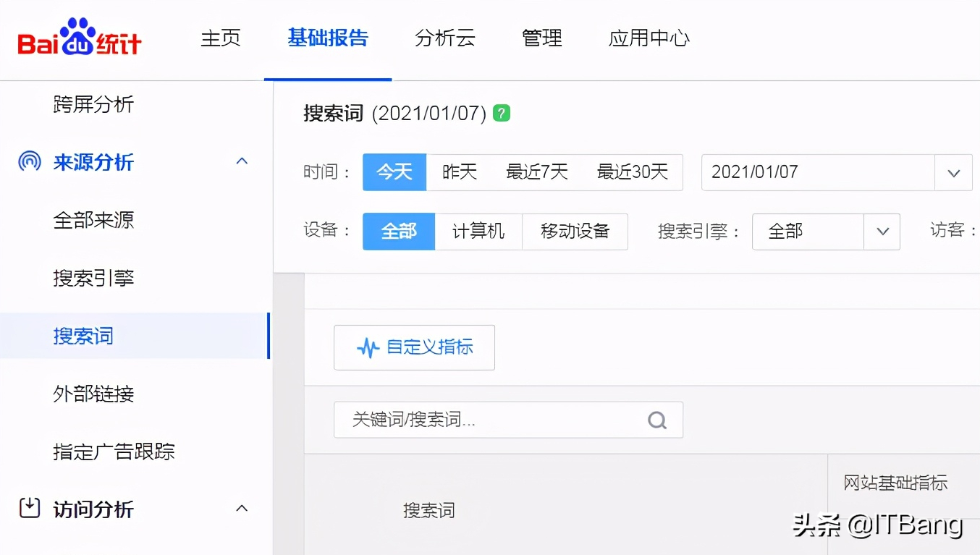Click the search magnifier icon
This screenshot has height=555, width=980.
coord(657,420)
